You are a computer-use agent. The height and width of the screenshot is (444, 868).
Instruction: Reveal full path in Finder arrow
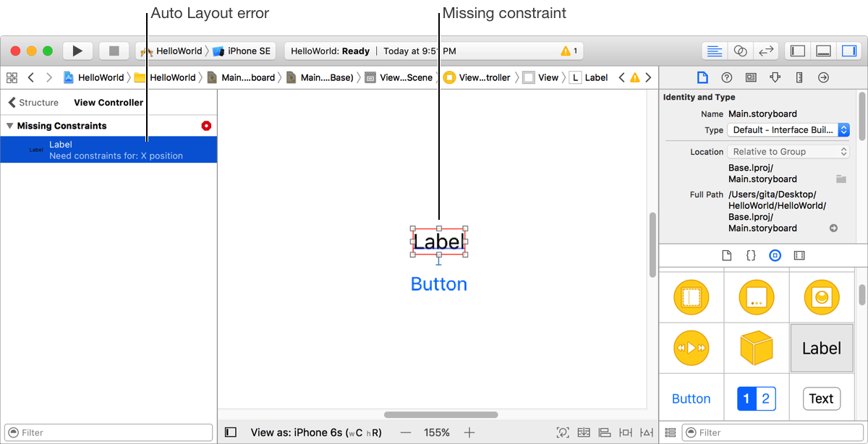833,229
